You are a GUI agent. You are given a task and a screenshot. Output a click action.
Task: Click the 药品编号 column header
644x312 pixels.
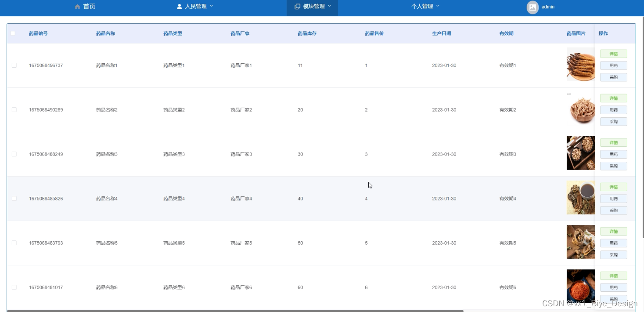(39, 33)
